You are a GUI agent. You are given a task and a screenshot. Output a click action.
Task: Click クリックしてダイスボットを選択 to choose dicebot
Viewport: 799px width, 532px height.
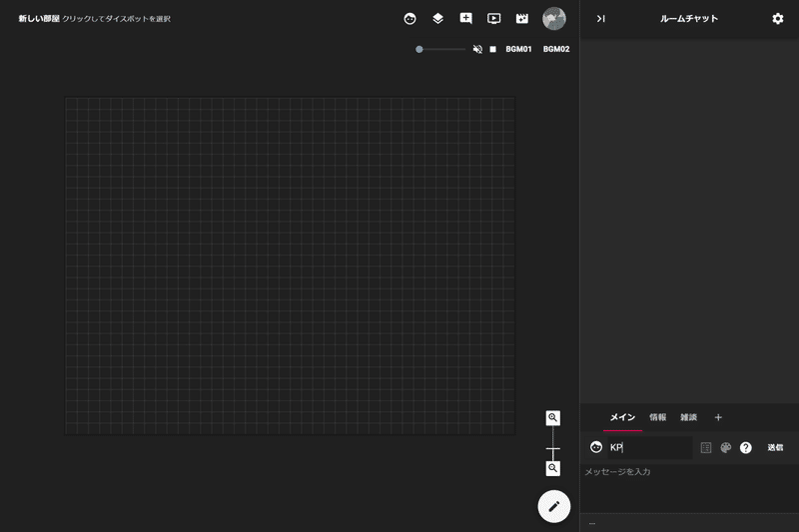pos(116,19)
